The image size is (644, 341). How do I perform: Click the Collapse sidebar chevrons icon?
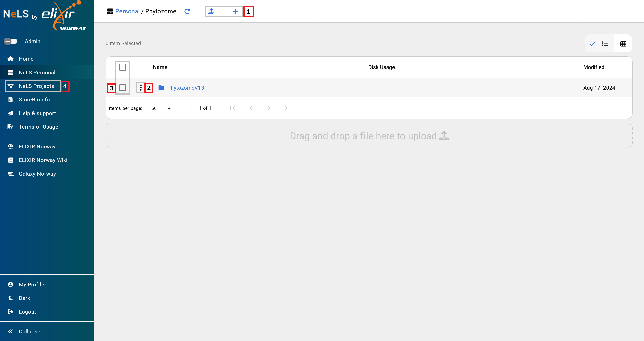coord(10,331)
